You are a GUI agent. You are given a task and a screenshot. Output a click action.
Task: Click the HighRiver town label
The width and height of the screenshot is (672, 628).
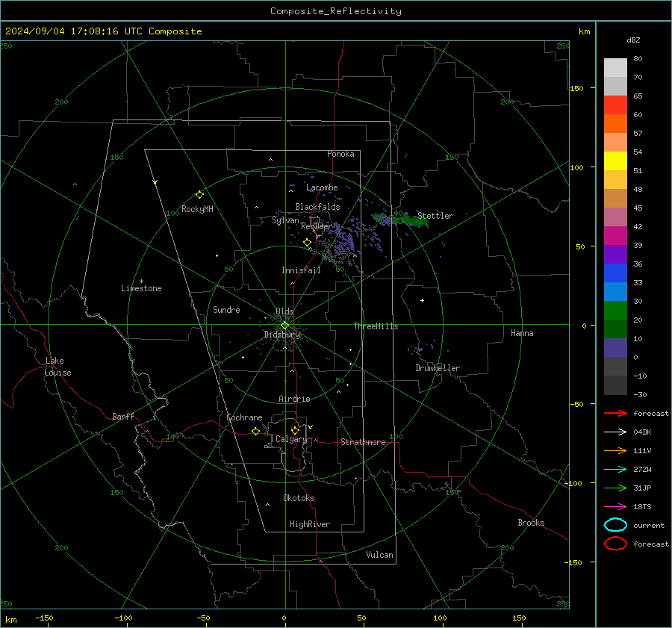click(310, 524)
